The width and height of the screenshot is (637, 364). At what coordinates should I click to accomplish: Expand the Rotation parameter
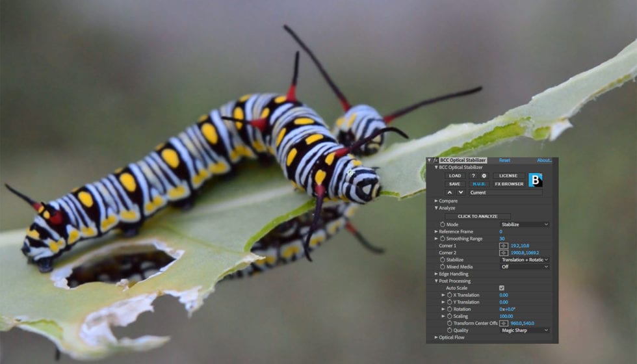(443, 309)
